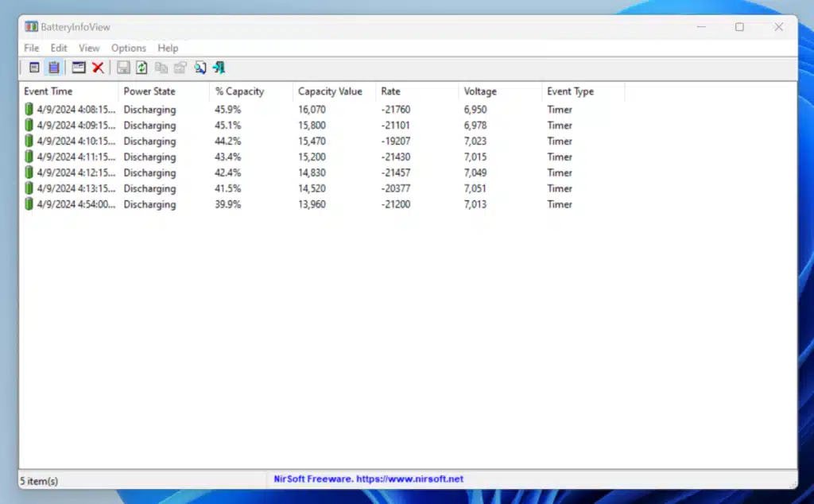Click the 5 item(s) status bar text
Image resolution: width=814 pixels, height=504 pixels.
click(x=39, y=481)
